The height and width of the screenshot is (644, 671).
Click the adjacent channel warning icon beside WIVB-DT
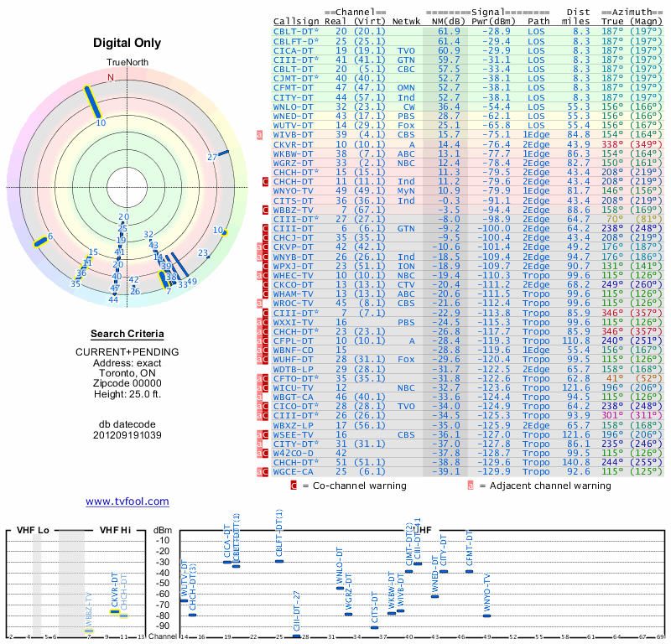coord(260,134)
